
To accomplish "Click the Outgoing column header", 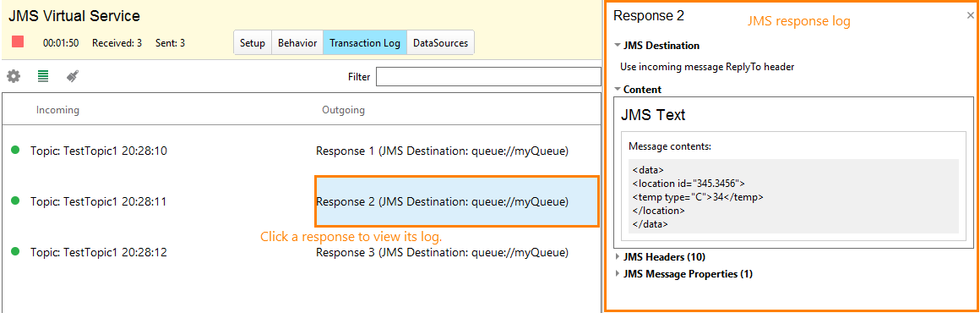I will tap(343, 110).
